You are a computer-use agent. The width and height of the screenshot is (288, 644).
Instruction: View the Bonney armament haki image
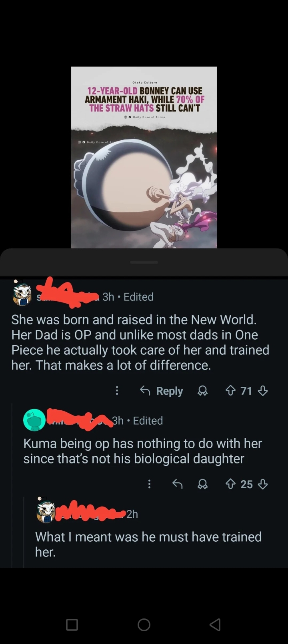click(144, 157)
